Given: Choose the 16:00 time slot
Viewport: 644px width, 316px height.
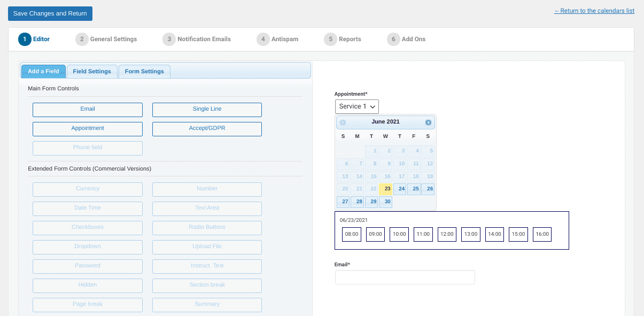Looking at the screenshot, I should coord(542,234).
